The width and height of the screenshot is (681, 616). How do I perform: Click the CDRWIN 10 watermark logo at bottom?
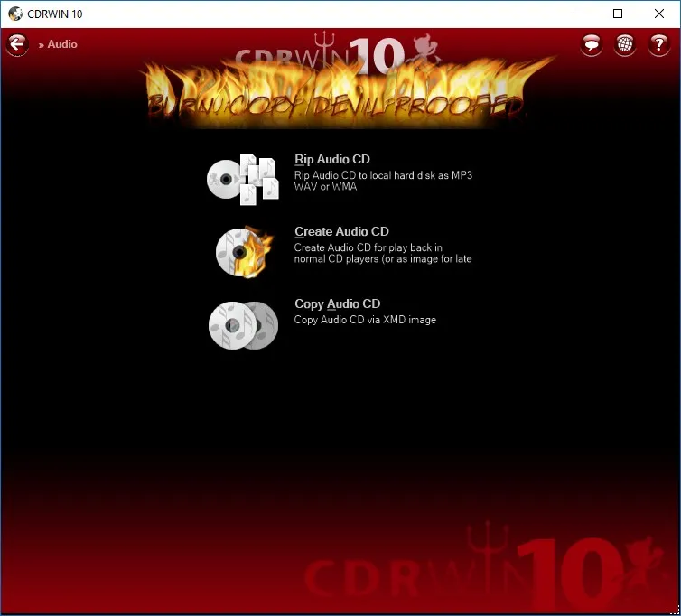pos(484,565)
